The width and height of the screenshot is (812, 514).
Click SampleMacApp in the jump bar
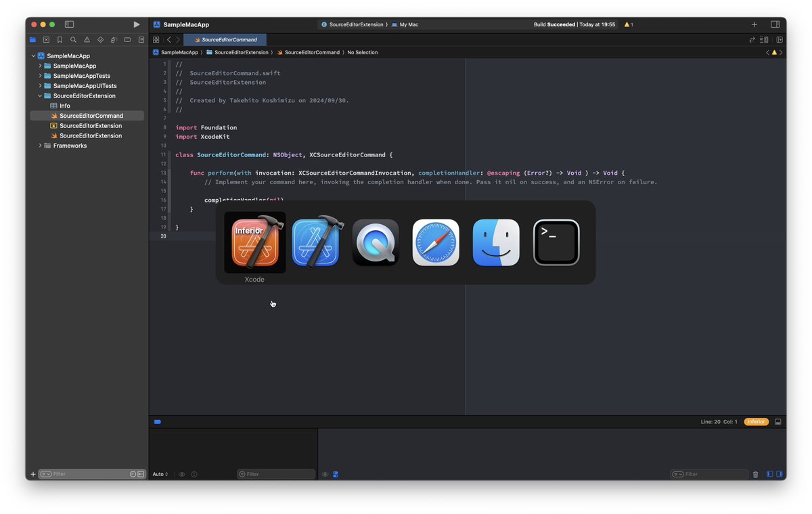(176, 52)
